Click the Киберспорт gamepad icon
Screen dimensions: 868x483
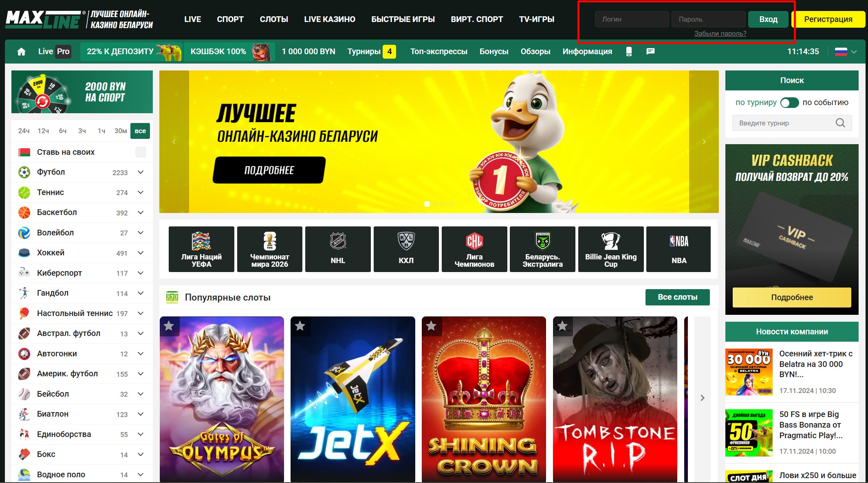pyautogui.click(x=24, y=273)
